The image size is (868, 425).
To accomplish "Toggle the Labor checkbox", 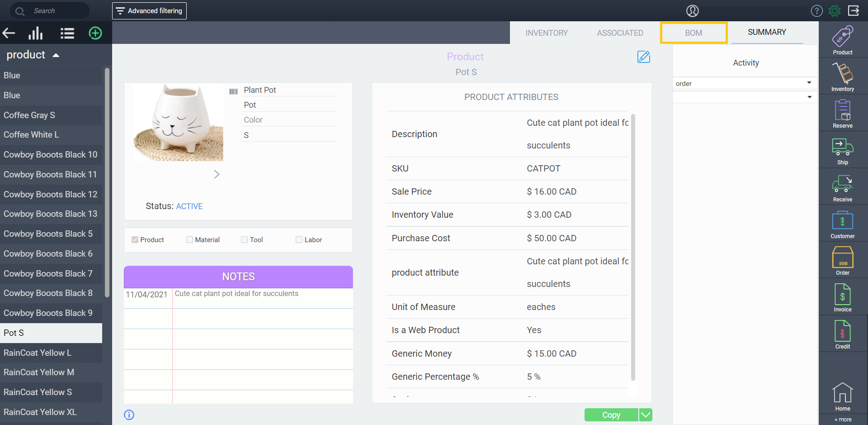I will click(299, 240).
